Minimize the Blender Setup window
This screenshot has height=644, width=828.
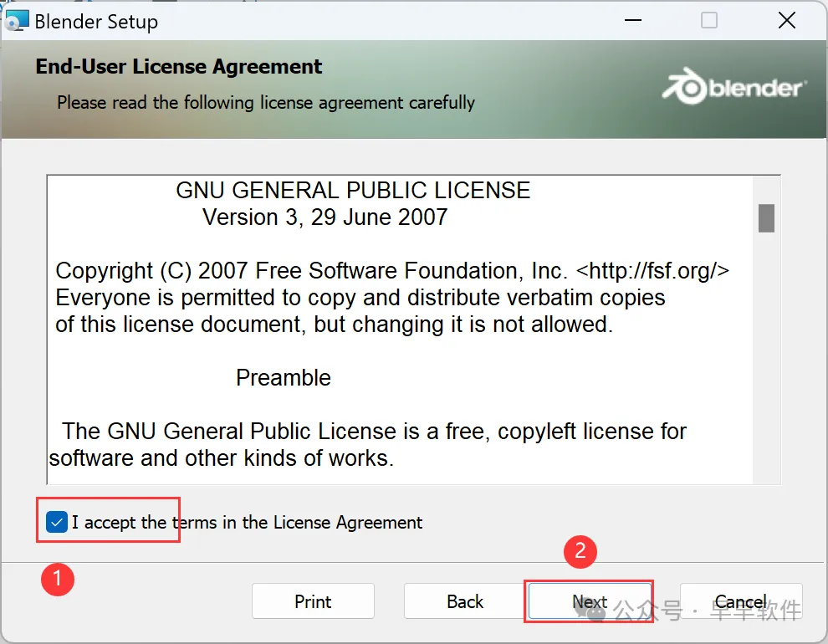coord(632,21)
